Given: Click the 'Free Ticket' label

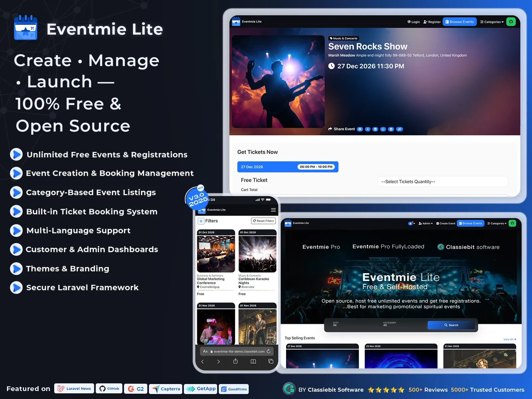Looking at the screenshot, I should pos(254,180).
